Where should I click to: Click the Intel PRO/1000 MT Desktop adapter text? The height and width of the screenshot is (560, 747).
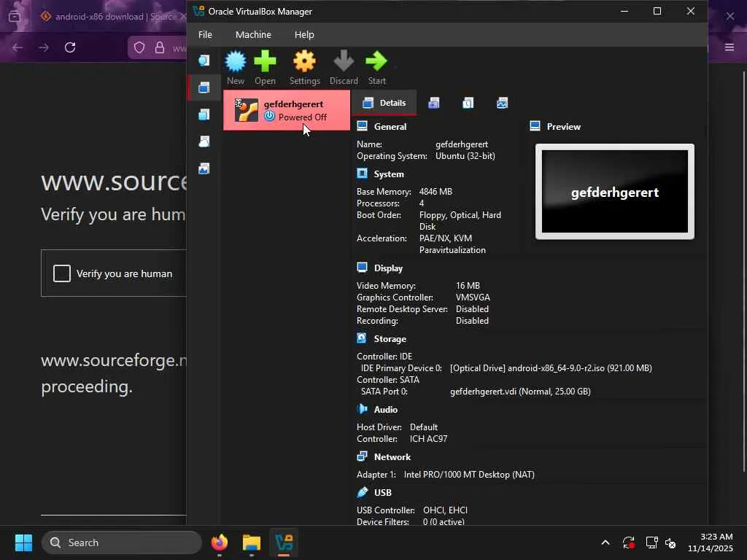(x=469, y=475)
